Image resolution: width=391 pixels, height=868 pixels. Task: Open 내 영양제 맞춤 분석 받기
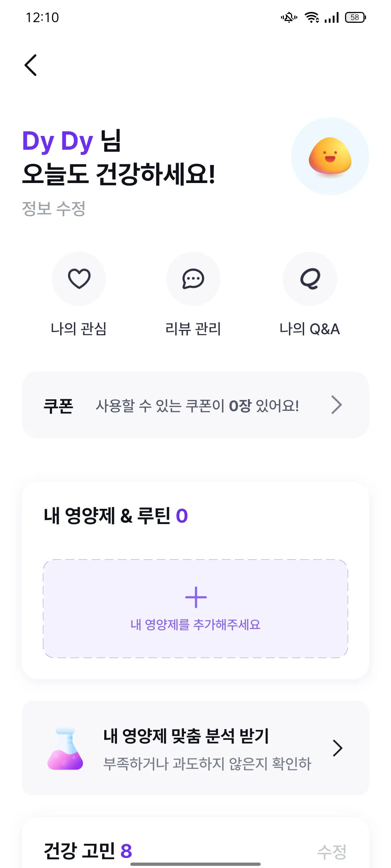tap(186, 736)
